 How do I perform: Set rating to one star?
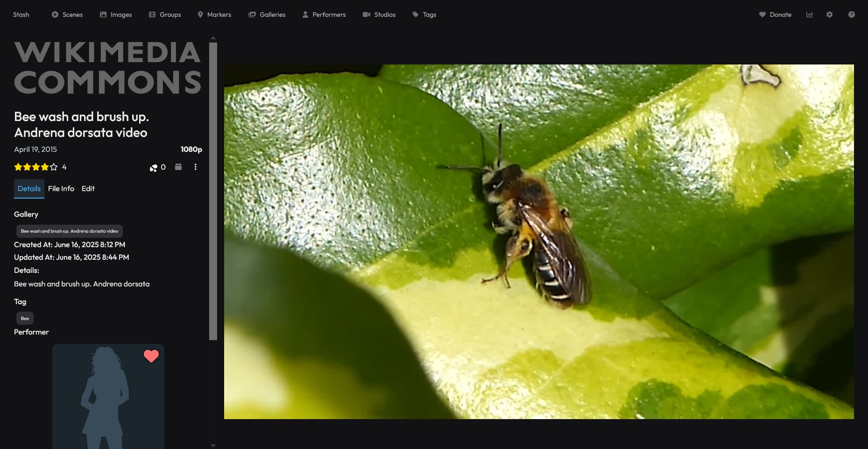tap(18, 167)
